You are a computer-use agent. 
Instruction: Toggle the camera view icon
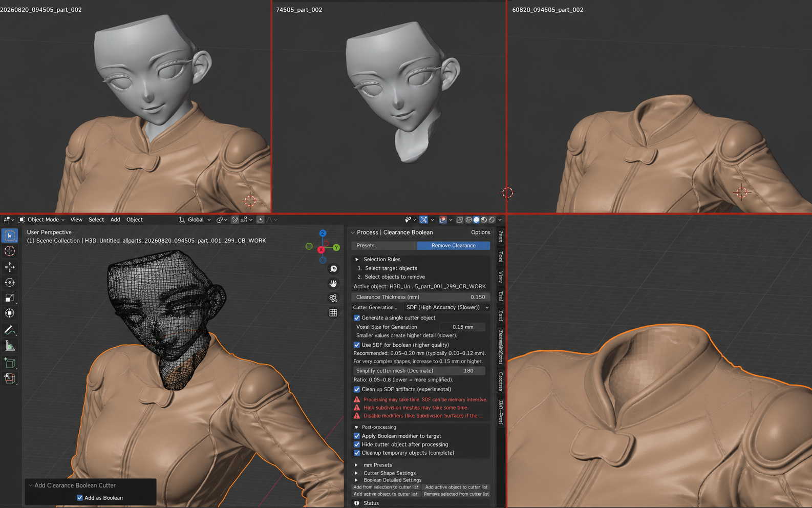pyautogui.click(x=333, y=298)
